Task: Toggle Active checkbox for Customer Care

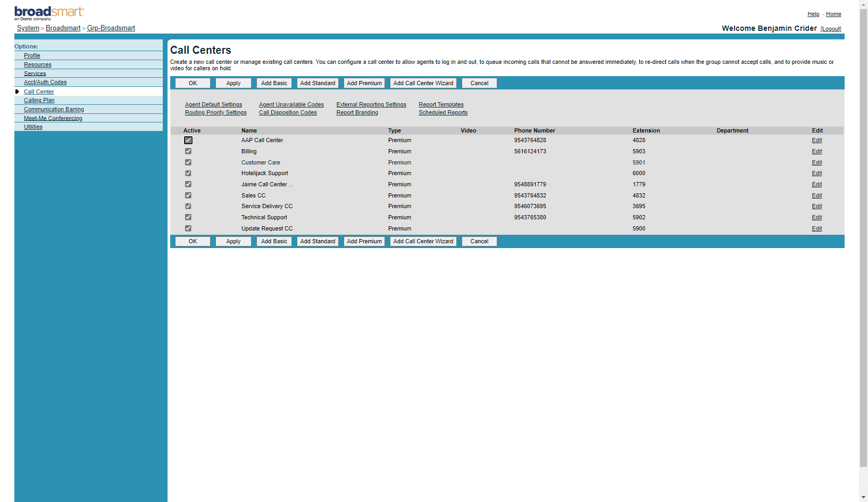Action: (x=188, y=162)
